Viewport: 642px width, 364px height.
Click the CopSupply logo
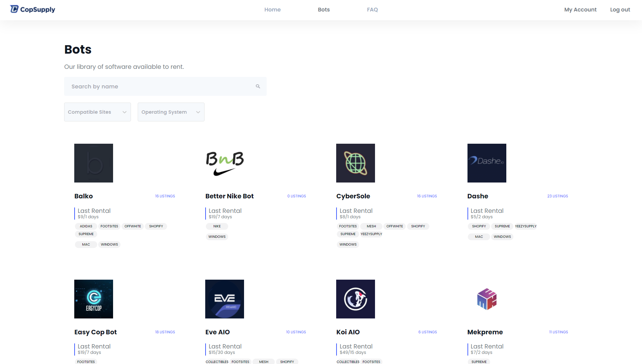tap(33, 9)
